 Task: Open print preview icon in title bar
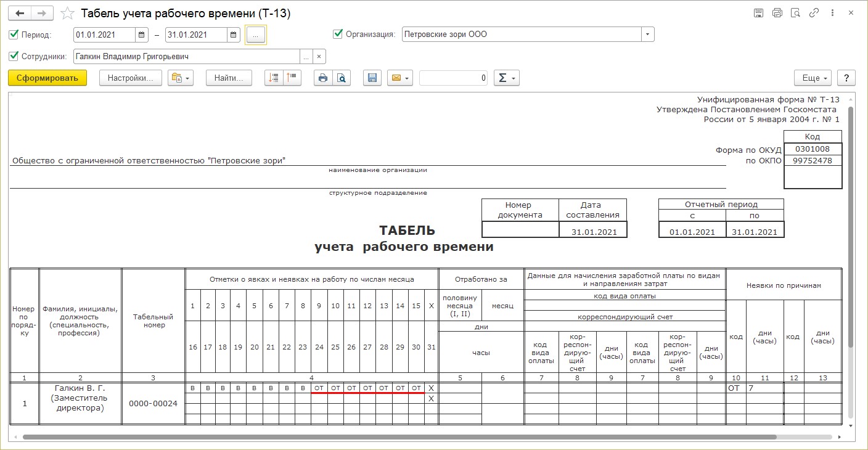click(796, 13)
